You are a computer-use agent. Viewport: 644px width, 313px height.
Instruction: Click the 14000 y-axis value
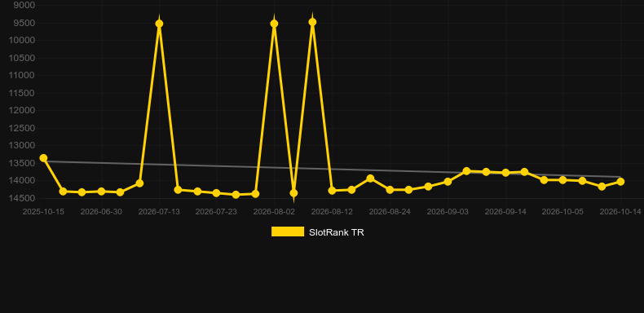tap(22, 181)
